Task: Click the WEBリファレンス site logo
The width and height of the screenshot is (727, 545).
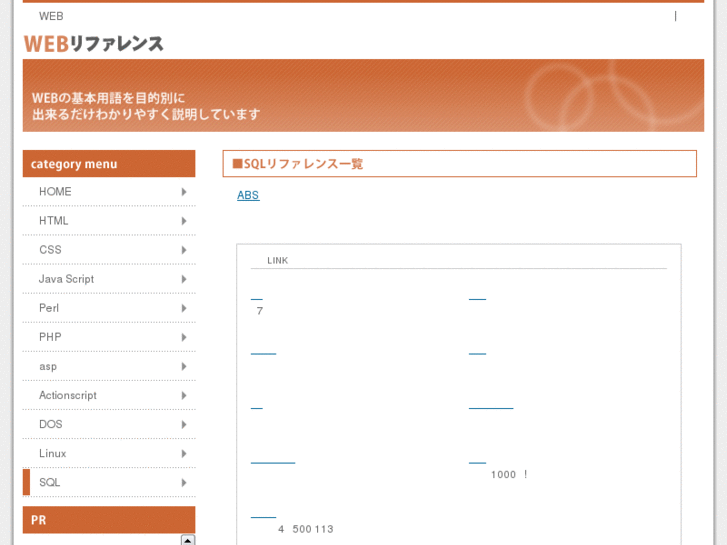Action: pos(94,44)
